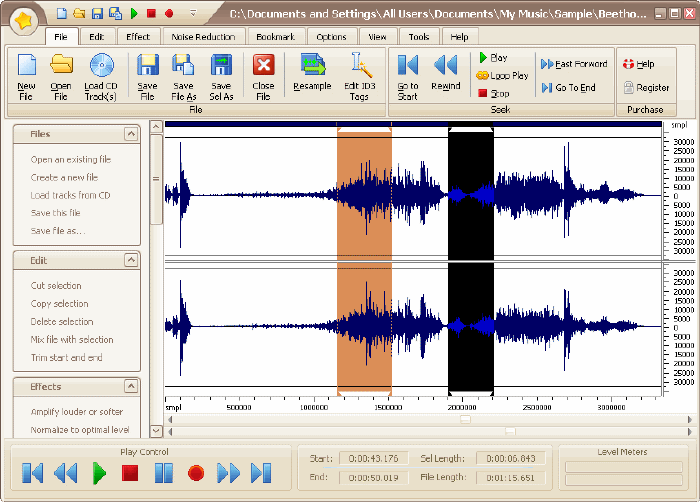Click Cut selection link

[56, 285]
